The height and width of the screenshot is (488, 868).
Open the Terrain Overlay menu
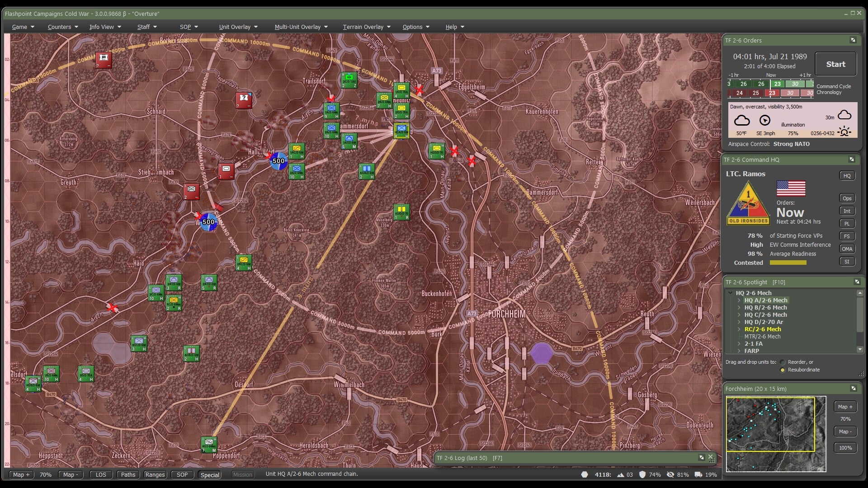click(364, 27)
